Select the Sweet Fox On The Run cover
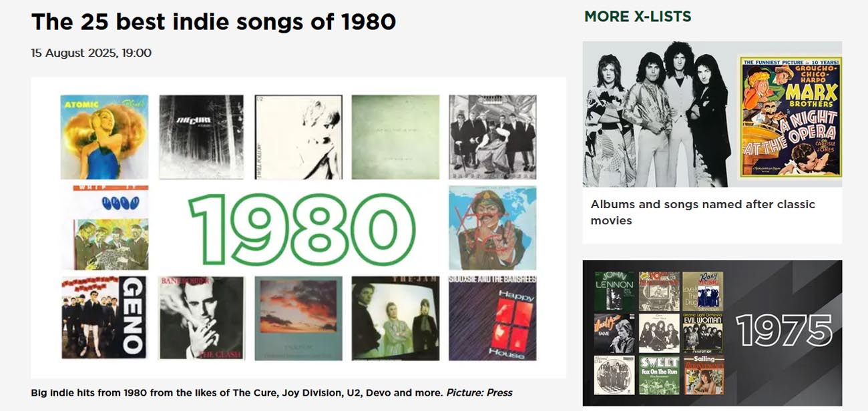This screenshot has width=868, height=411. pos(660,375)
